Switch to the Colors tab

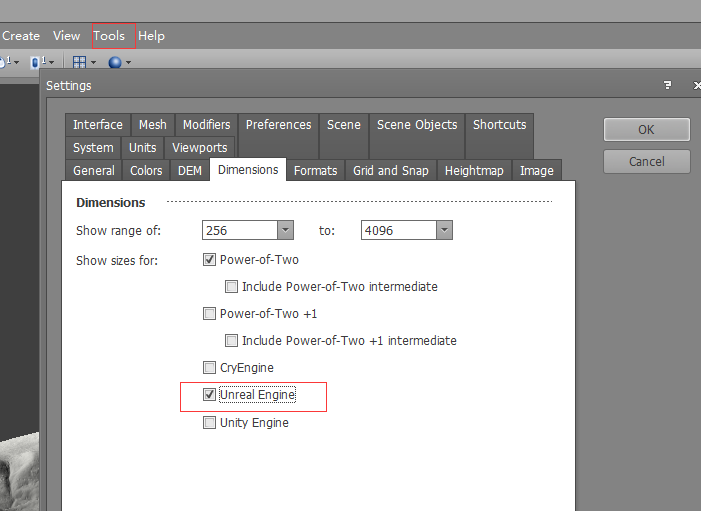pos(146,171)
